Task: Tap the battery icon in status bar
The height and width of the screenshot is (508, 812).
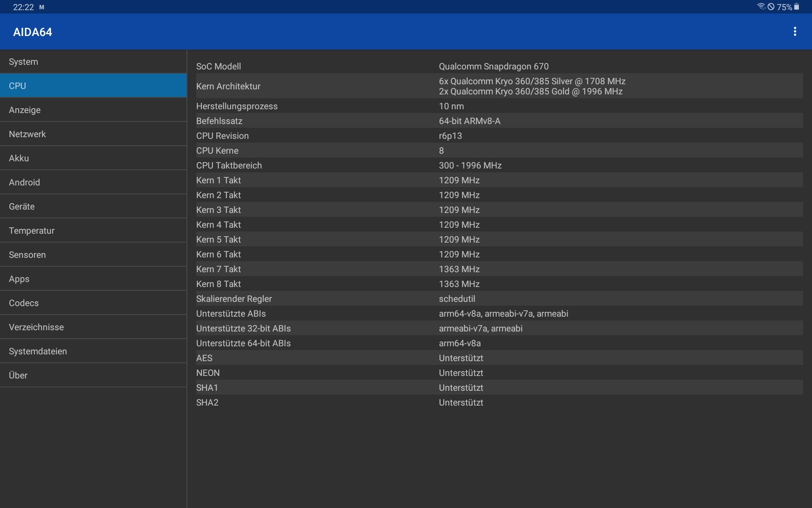Action: coord(797,7)
